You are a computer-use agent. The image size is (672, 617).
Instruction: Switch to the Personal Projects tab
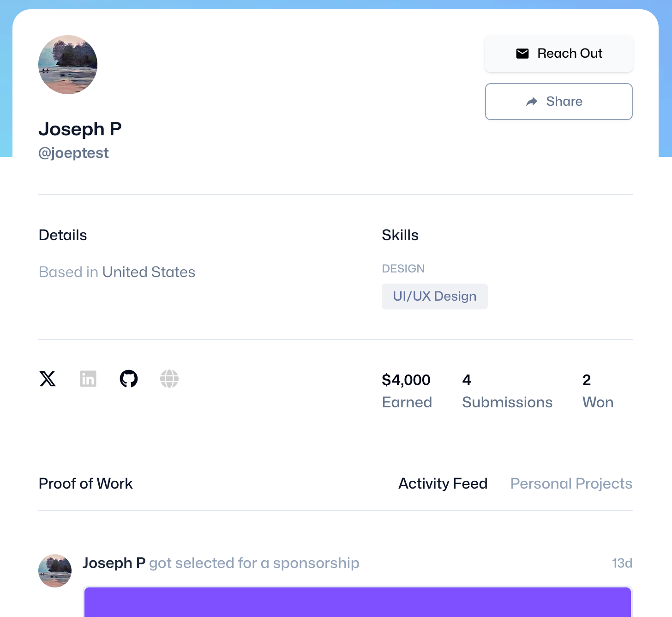click(x=571, y=484)
